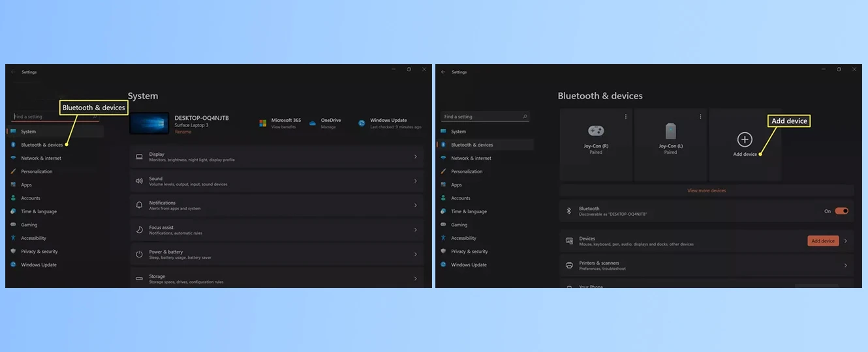
Task: Click the orange Add device button
Action: pyautogui.click(x=823, y=241)
